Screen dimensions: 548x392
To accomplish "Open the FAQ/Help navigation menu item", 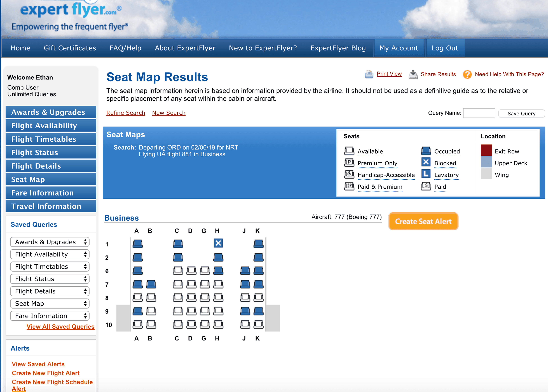I will click(125, 48).
